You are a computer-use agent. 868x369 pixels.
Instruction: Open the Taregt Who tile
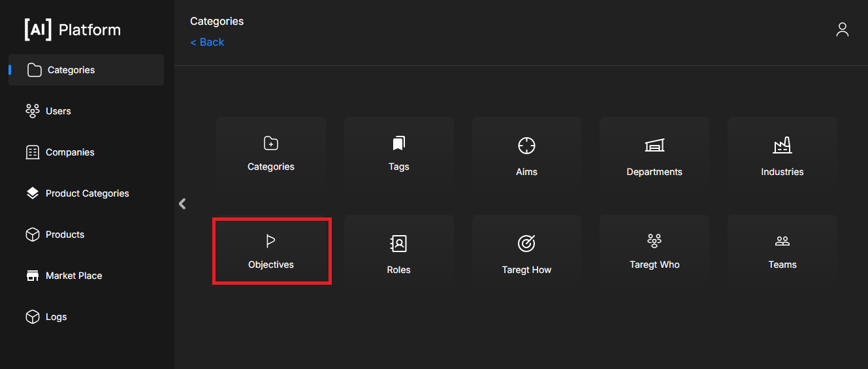coord(654,251)
